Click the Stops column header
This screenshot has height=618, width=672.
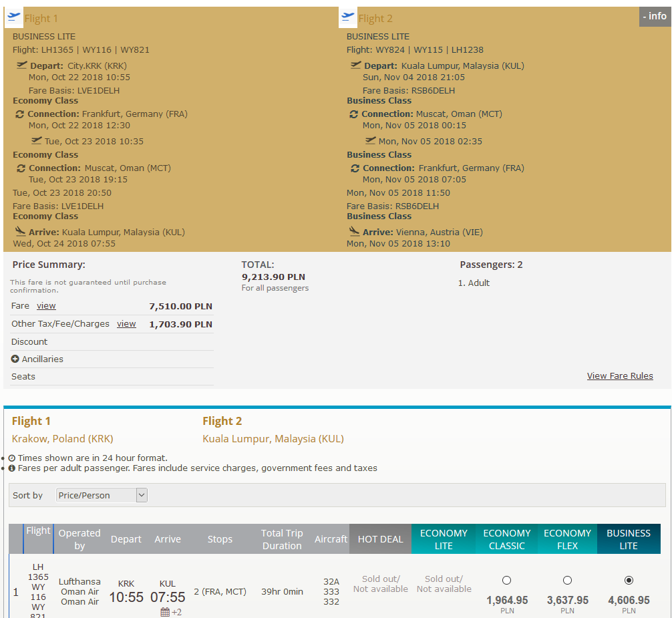(x=220, y=539)
